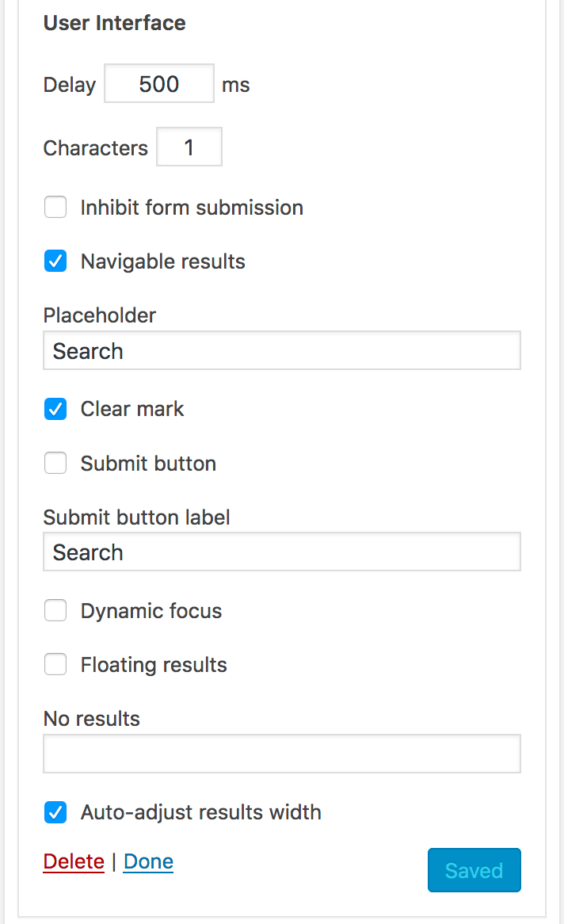Uncheck the Clear mark option
The image size is (564, 924).
[x=55, y=409]
